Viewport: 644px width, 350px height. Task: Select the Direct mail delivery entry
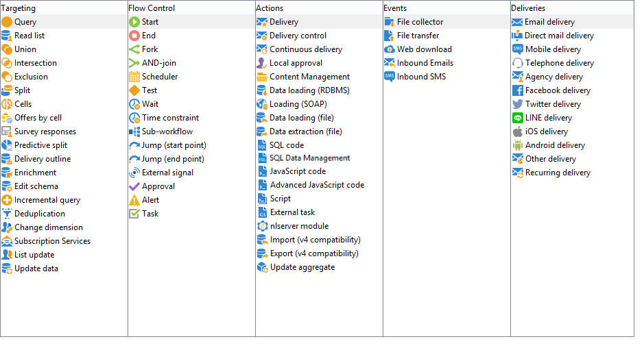559,36
